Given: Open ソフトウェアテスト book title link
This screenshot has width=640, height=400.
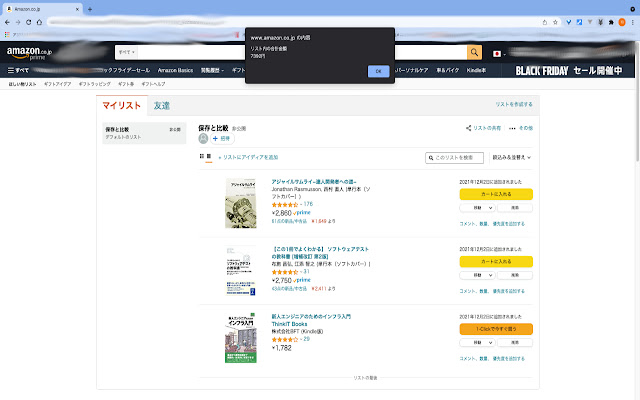Looking at the screenshot, I should (x=320, y=253).
